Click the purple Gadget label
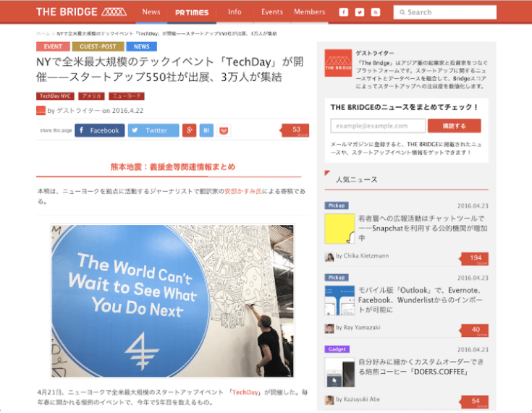 337,349
